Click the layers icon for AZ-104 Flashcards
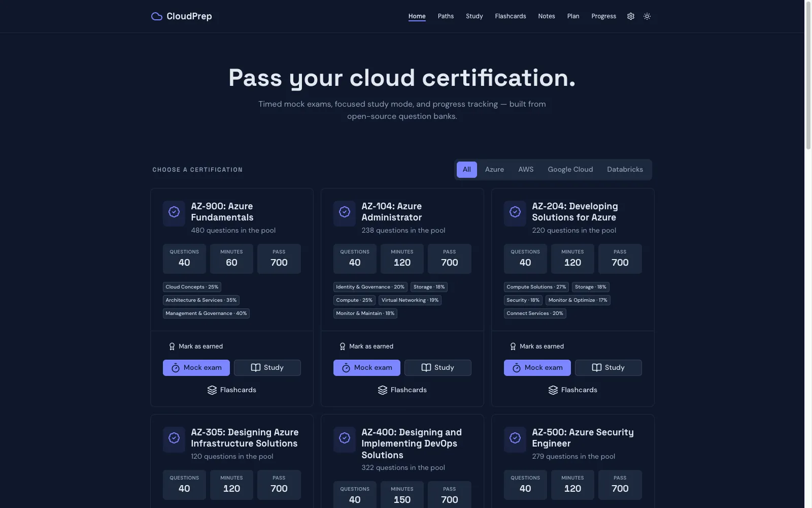This screenshot has width=812, height=508. coord(383,390)
